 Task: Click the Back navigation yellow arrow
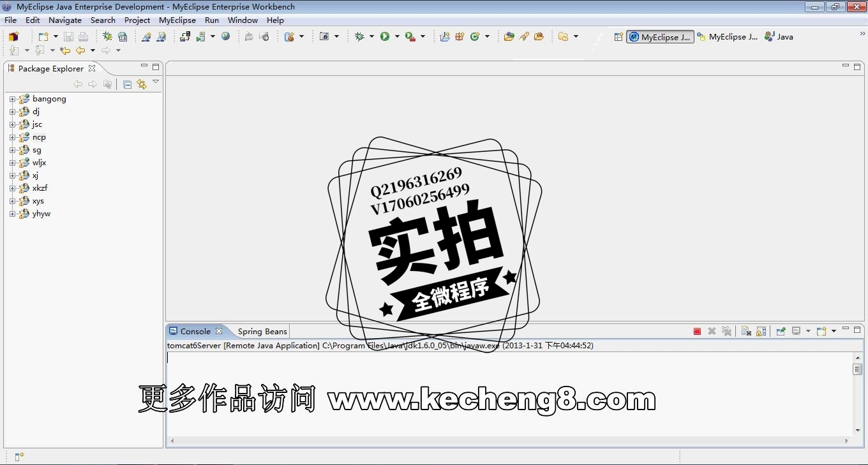coord(80,50)
